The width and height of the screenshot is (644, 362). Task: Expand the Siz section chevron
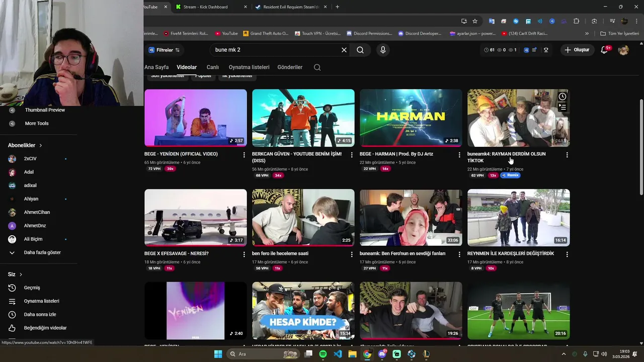click(x=21, y=275)
